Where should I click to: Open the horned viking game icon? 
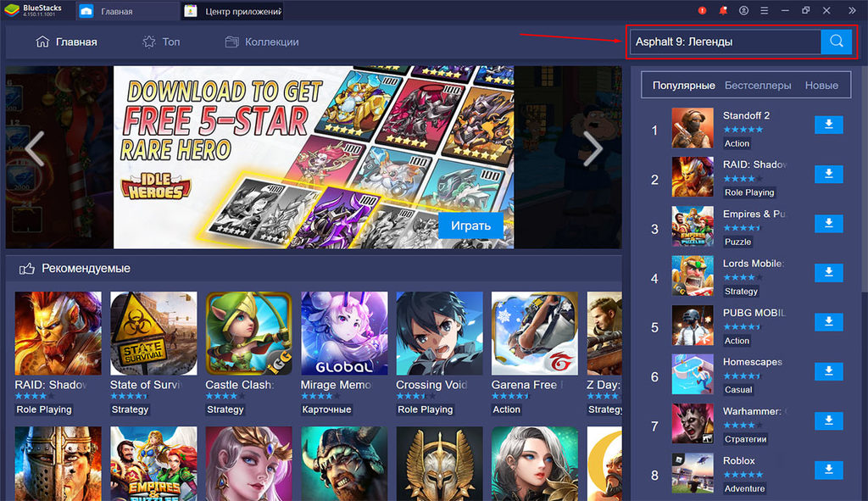pos(344,464)
